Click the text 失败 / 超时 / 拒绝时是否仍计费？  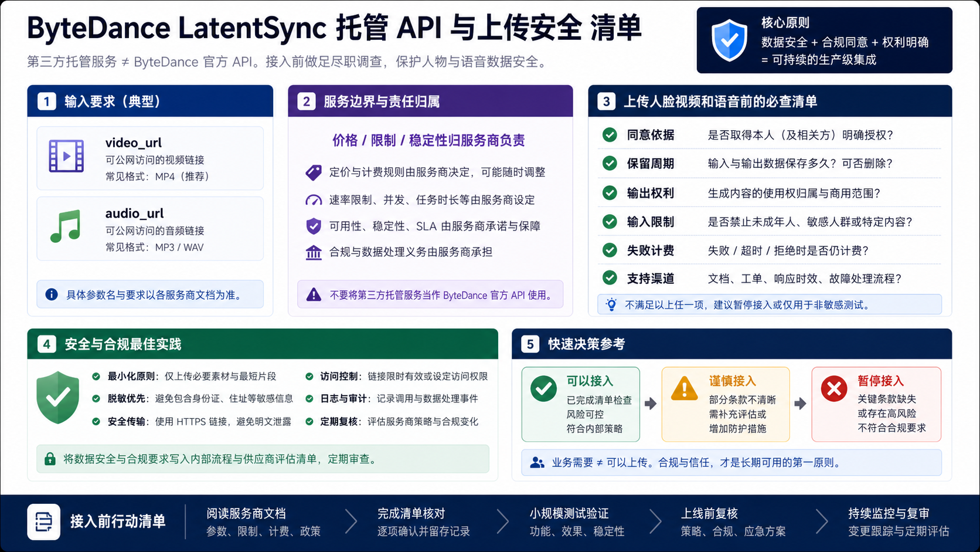tap(788, 250)
